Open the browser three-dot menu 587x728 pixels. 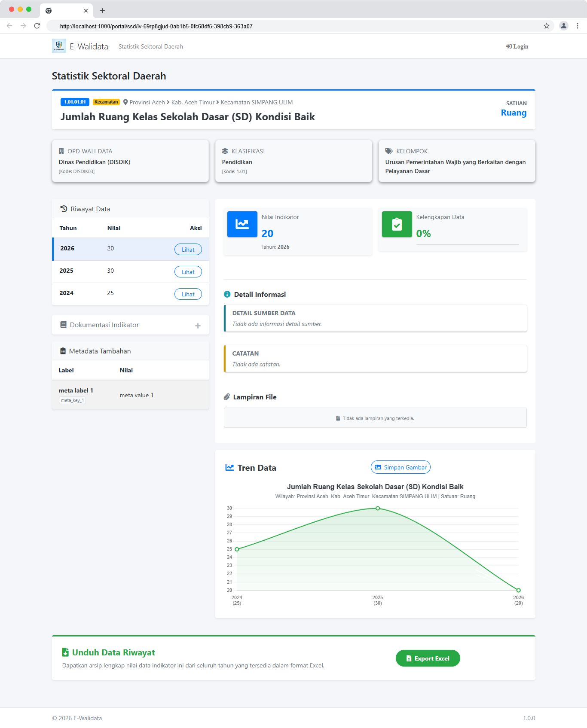578,26
